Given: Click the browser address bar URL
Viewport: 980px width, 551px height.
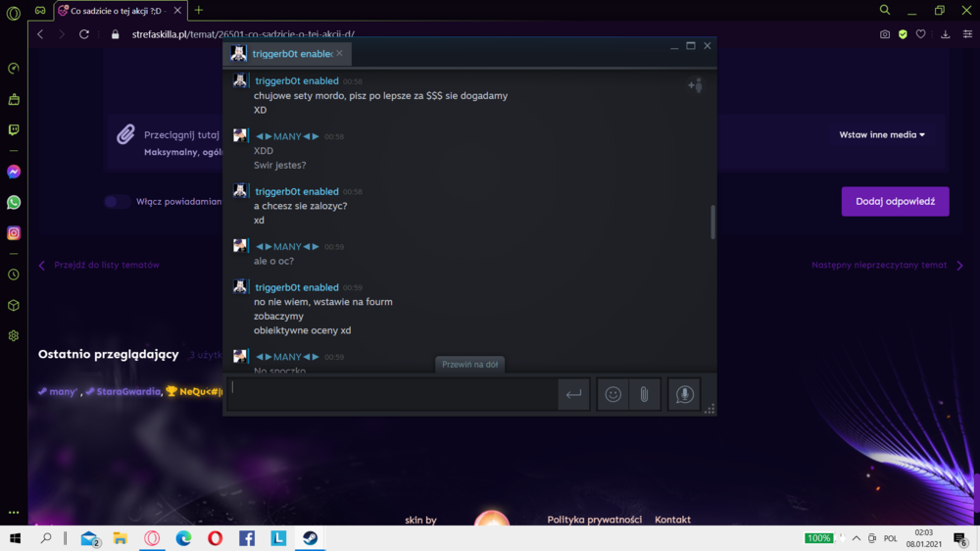Looking at the screenshot, I should tap(243, 34).
